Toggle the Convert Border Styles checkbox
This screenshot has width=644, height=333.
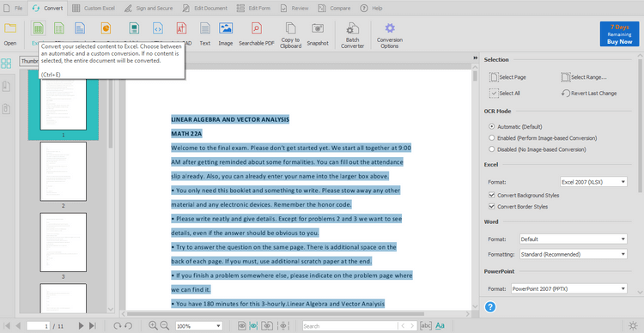click(x=492, y=207)
